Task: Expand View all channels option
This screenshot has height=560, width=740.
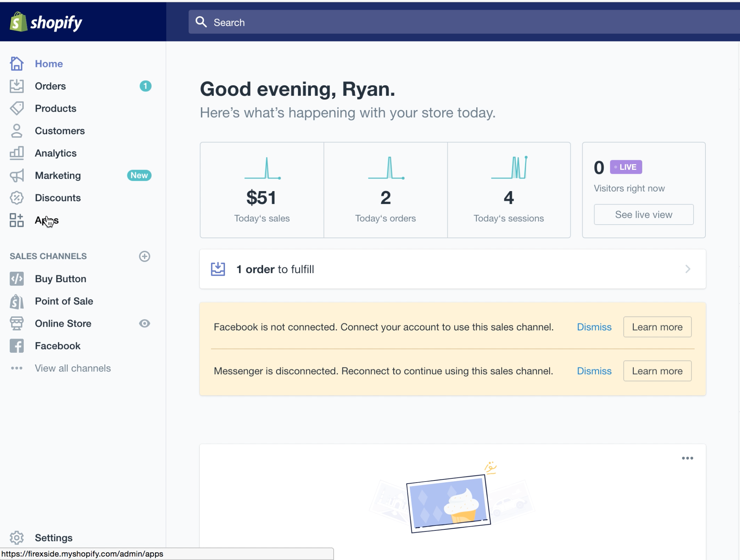Action: point(73,368)
